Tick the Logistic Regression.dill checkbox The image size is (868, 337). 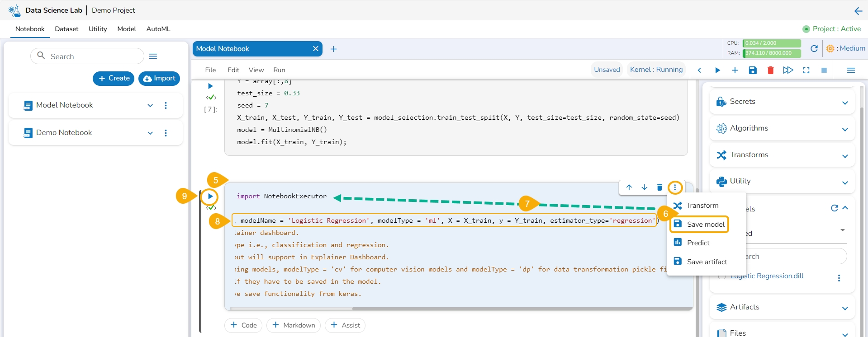click(x=722, y=276)
